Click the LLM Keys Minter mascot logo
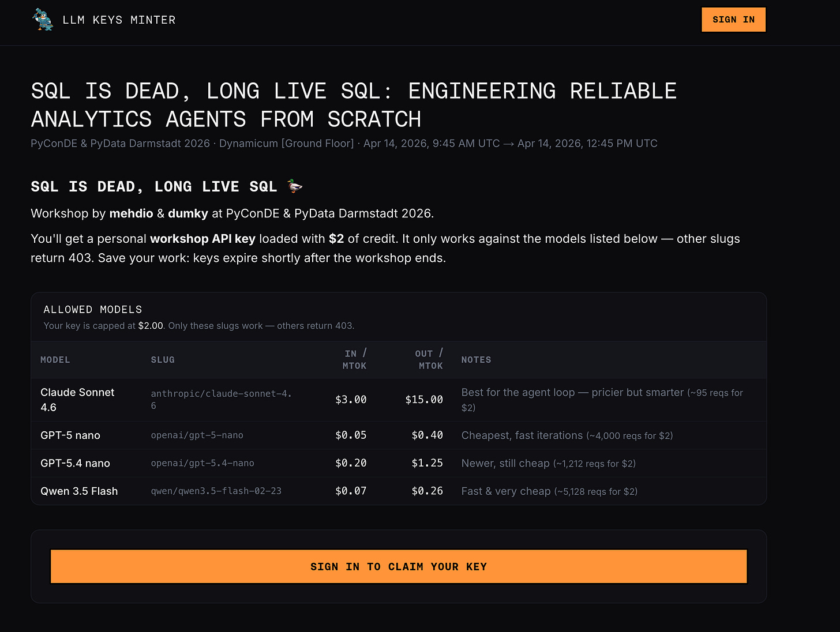This screenshot has height=632, width=840. pyautogui.click(x=43, y=20)
